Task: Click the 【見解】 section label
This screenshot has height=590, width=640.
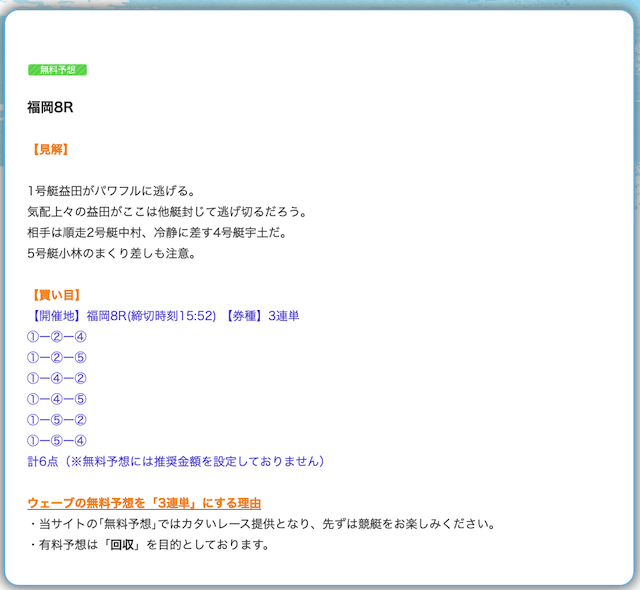Action: 50,149
